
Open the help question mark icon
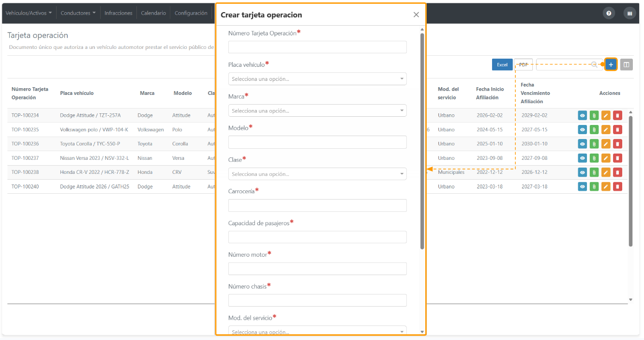(609, 14)
